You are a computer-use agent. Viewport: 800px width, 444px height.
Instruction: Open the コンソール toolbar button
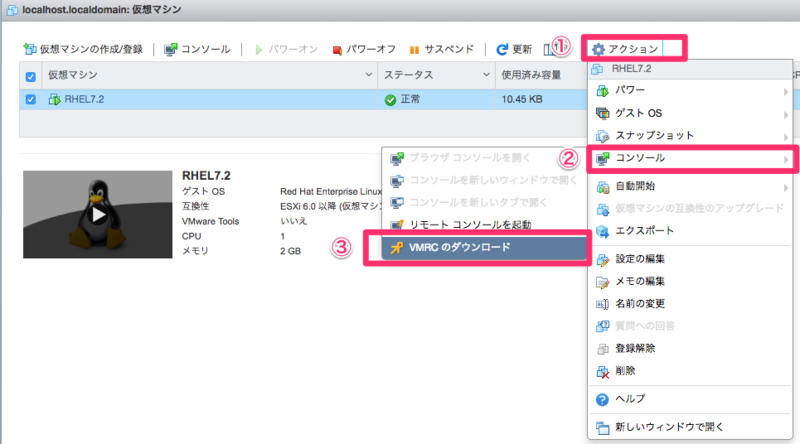click(x=197, y=49)
